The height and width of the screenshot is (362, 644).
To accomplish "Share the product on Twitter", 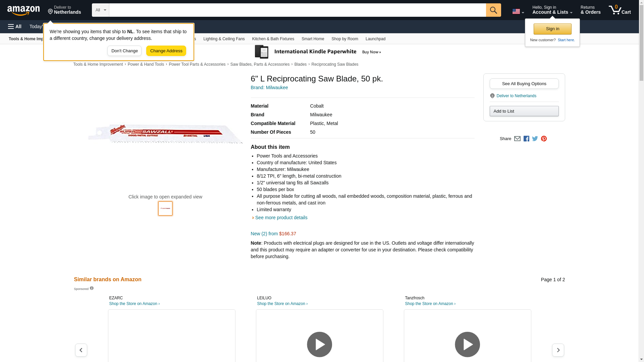I will click(x=535, y=139).
